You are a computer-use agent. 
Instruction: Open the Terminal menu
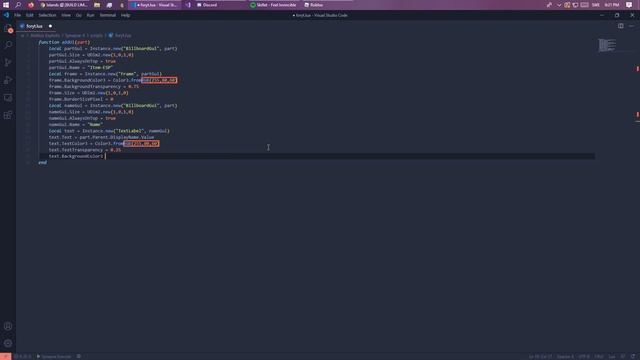(108, 15)
